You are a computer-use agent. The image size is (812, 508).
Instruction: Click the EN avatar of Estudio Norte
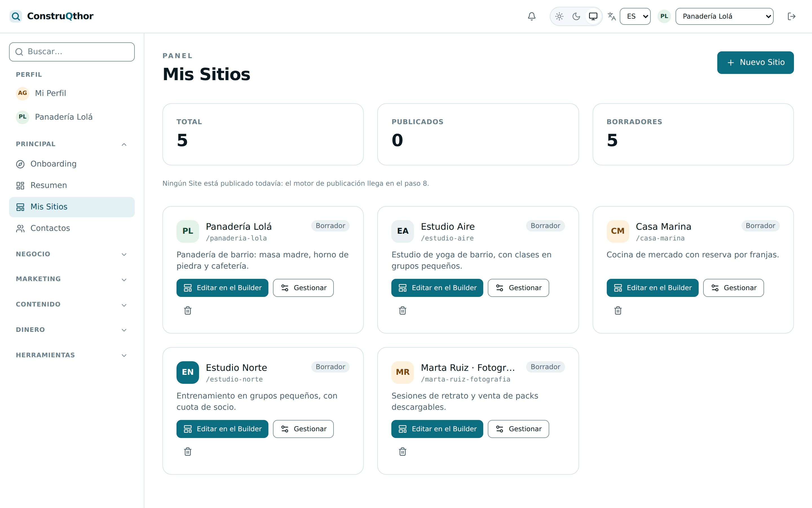[187, 372]
